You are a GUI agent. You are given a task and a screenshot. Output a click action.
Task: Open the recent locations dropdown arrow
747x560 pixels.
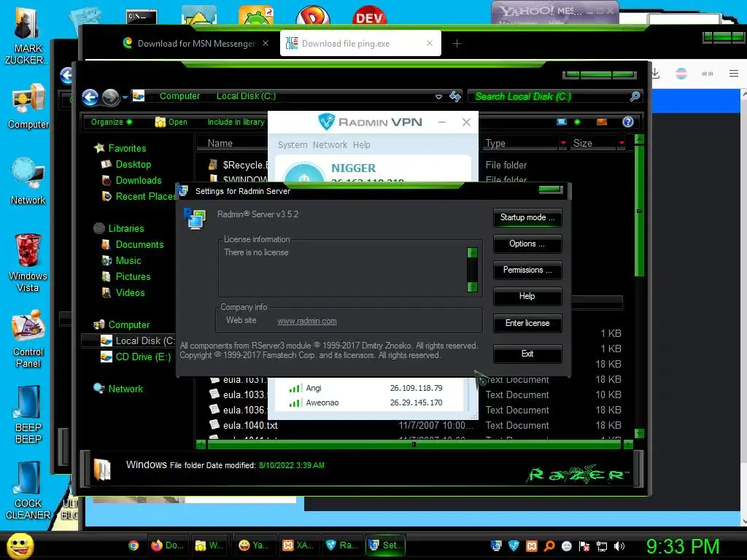point(125,98)
